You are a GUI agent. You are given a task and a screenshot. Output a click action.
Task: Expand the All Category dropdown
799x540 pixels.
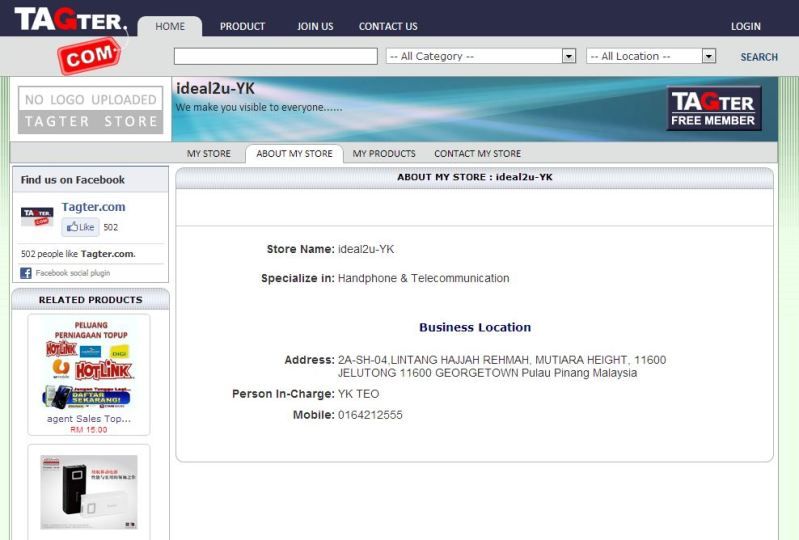point(481,57)
